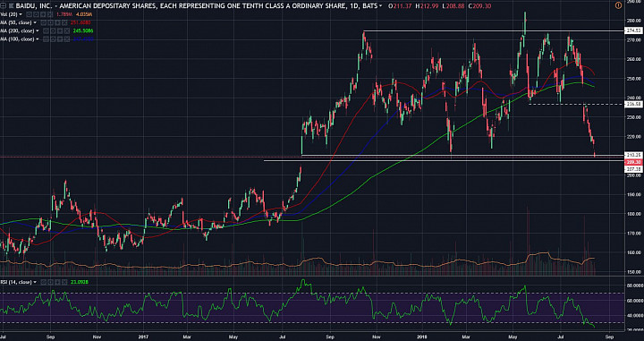
Task: Remove the MA (50, close) indicator
Action: pos(64,22)
